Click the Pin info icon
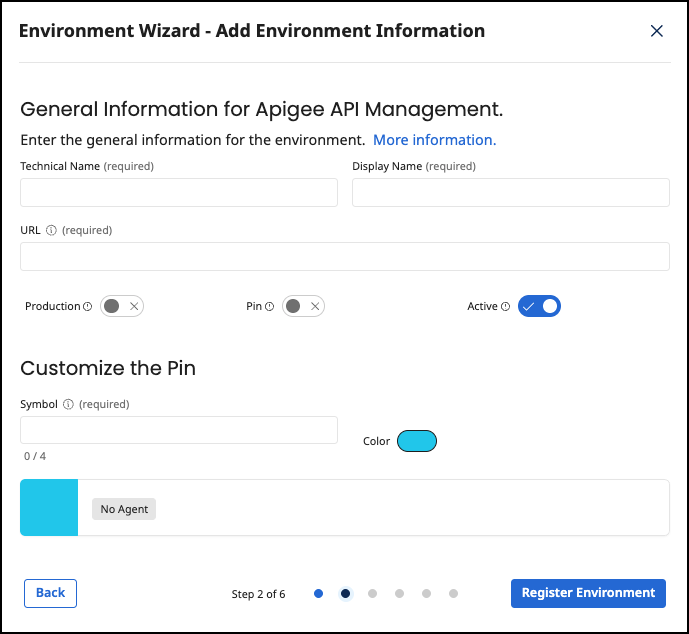This screenshot has height=634, width=689. coord(269,306)
